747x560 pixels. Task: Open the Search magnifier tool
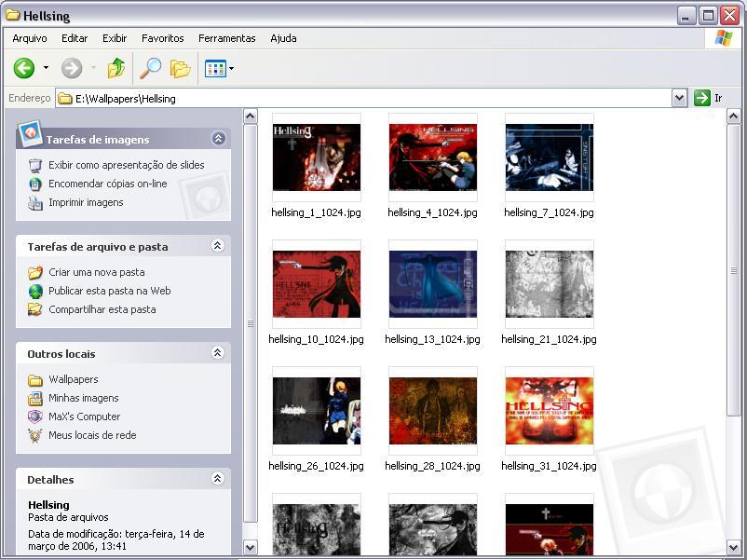150,68
